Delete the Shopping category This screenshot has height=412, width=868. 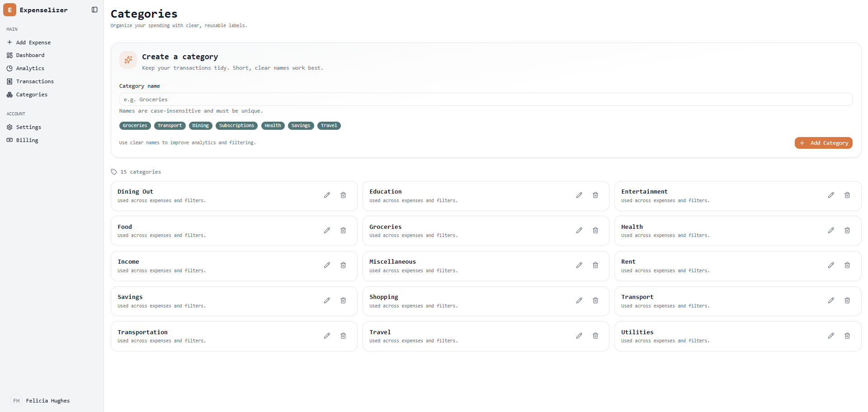pyautogui.click(x=595, y=301)
